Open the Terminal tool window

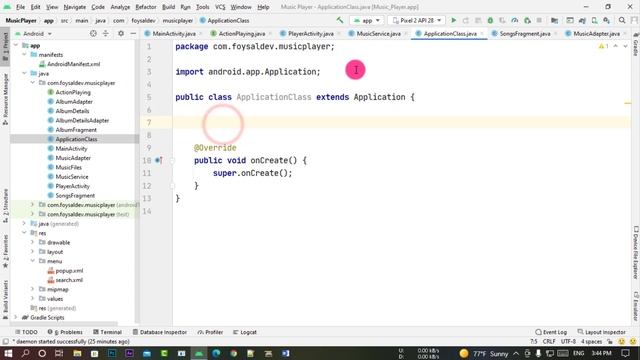[107, 332]
